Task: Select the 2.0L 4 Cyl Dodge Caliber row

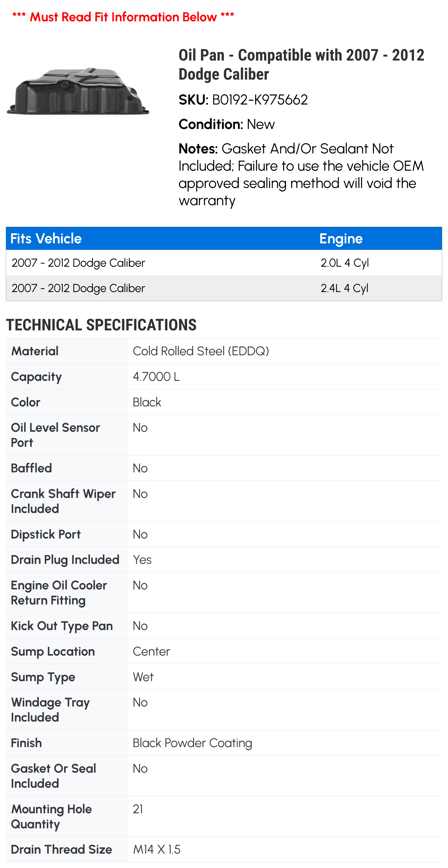Action: click(x=224, y=263)
